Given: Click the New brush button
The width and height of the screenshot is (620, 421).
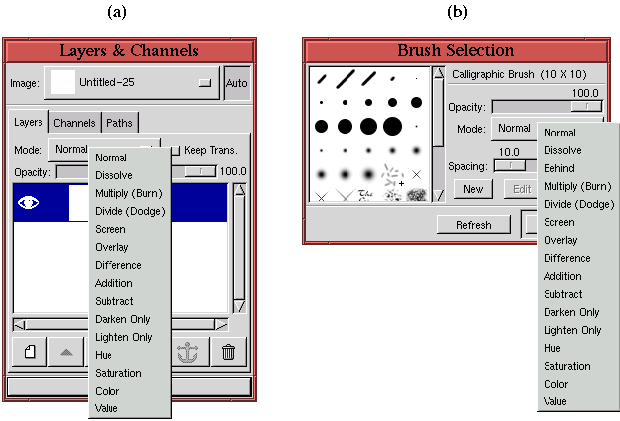Looking at the screenshot, I should coord(472,188).
